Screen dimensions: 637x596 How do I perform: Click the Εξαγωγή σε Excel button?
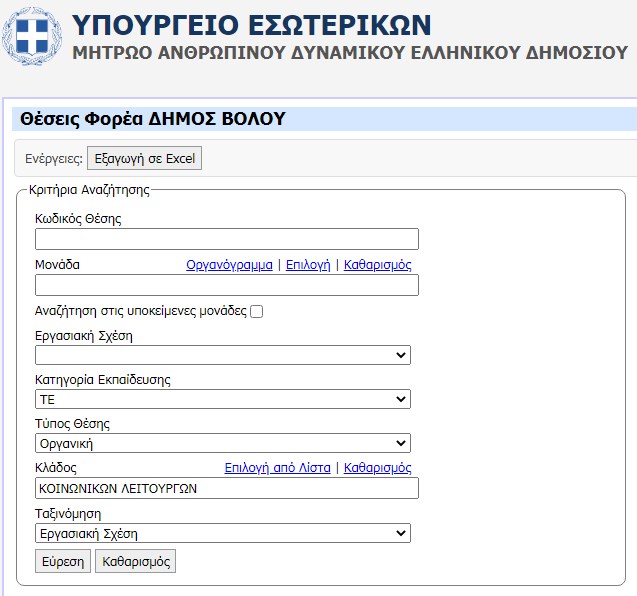tap(144, 158)
